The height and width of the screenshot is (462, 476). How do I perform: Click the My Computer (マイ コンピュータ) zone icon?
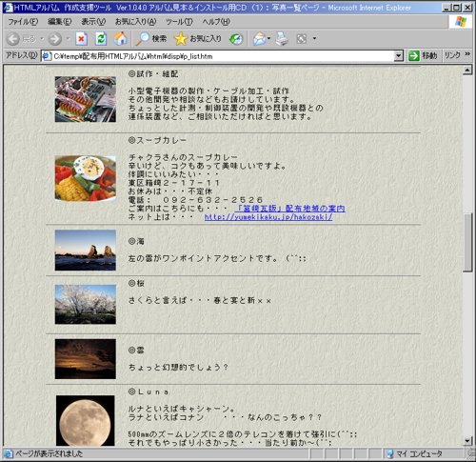tap(390, 453)
